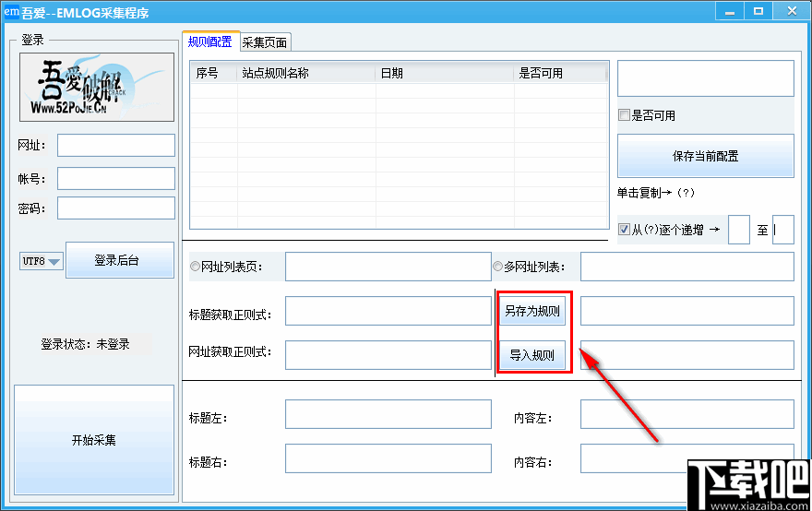Focus the 帐号 input field
This screenshot has width=812, height=511.
coord(116,179)
